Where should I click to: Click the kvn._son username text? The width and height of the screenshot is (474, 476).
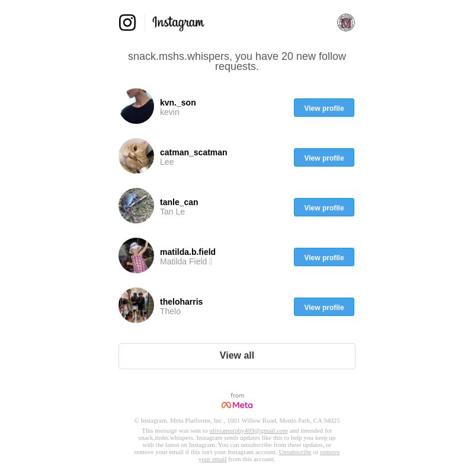tap(178, 103)
